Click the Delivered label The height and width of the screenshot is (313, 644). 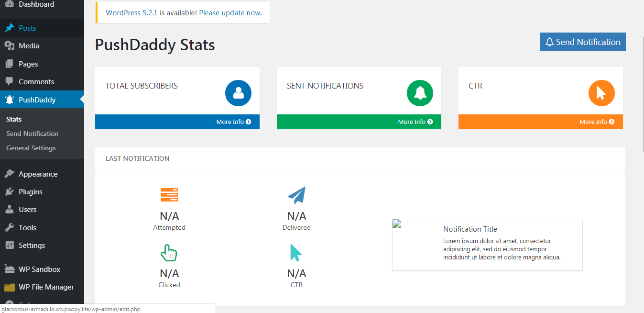(296, 227)
